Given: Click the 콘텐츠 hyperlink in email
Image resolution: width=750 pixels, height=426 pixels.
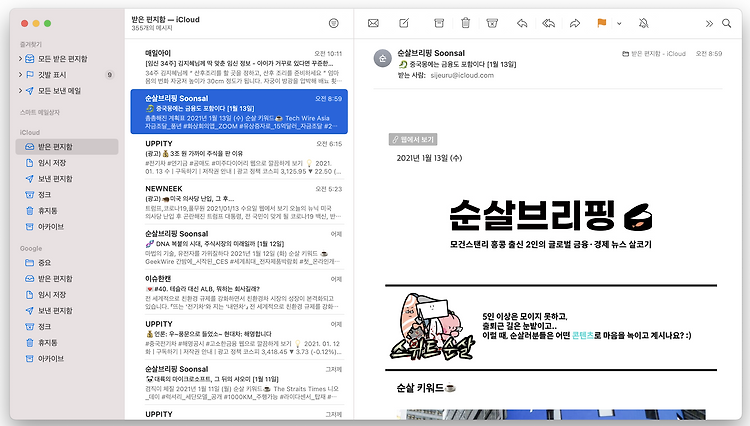Looking at the screenshot, I should click(583, 336).
